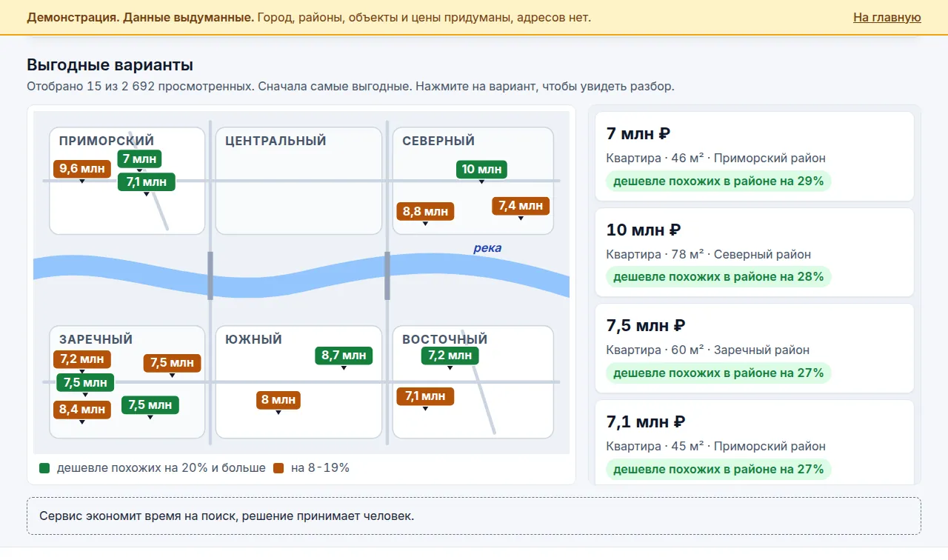Open the 7,1 млн ₽ listing card, 45 м²

[x=755, y=443]
